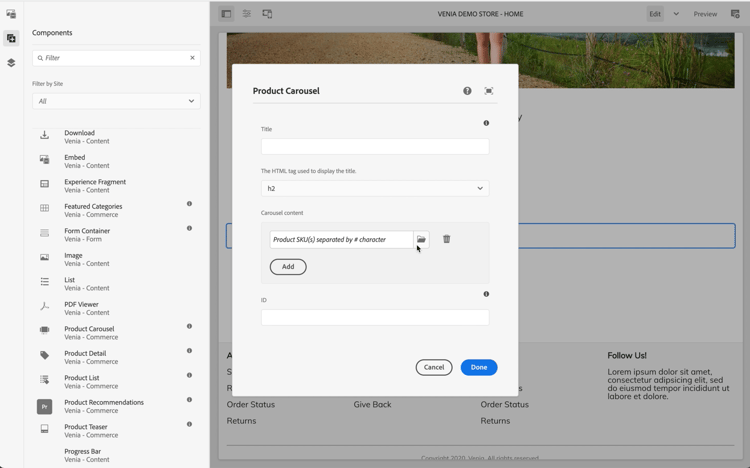Show info tooltip for ID field
This screenshot has height=468, width=750.
(486, 294)
